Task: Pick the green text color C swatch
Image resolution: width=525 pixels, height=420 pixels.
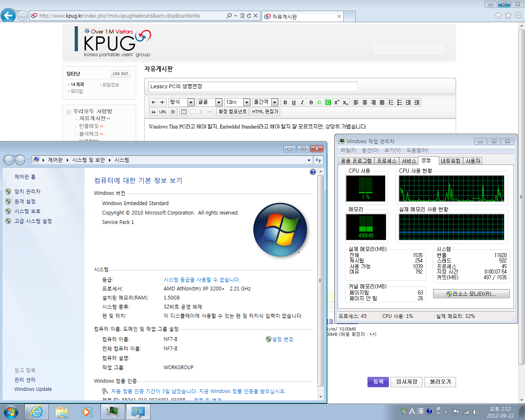Action: (320, 102)
